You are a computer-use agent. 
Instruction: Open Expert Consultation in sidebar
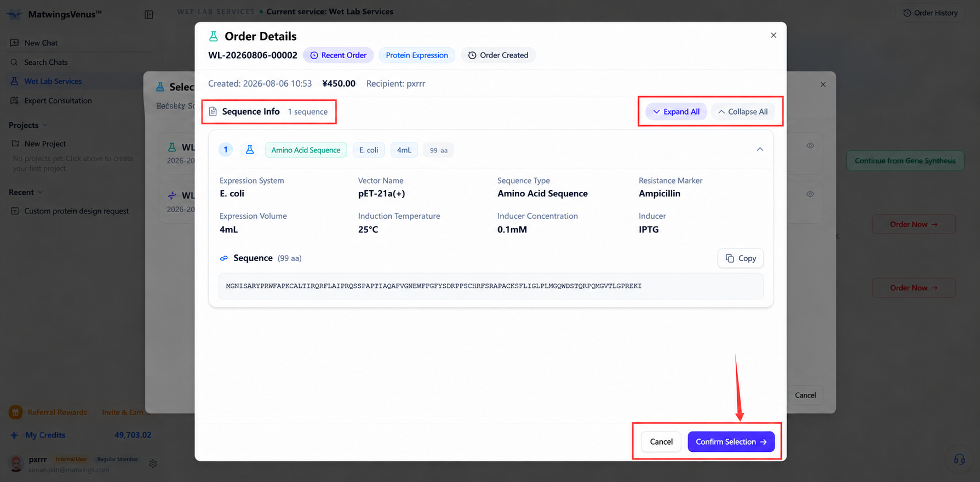81,100
